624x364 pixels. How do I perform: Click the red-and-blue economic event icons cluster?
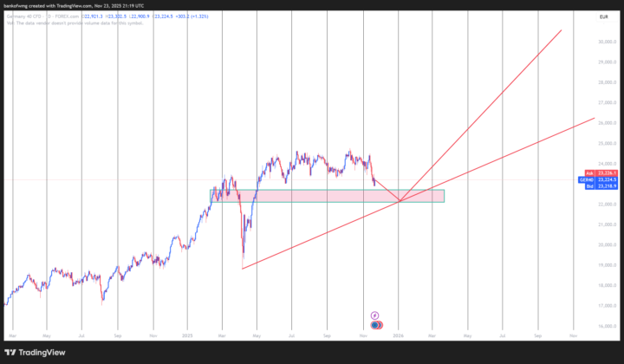point(376,325)
